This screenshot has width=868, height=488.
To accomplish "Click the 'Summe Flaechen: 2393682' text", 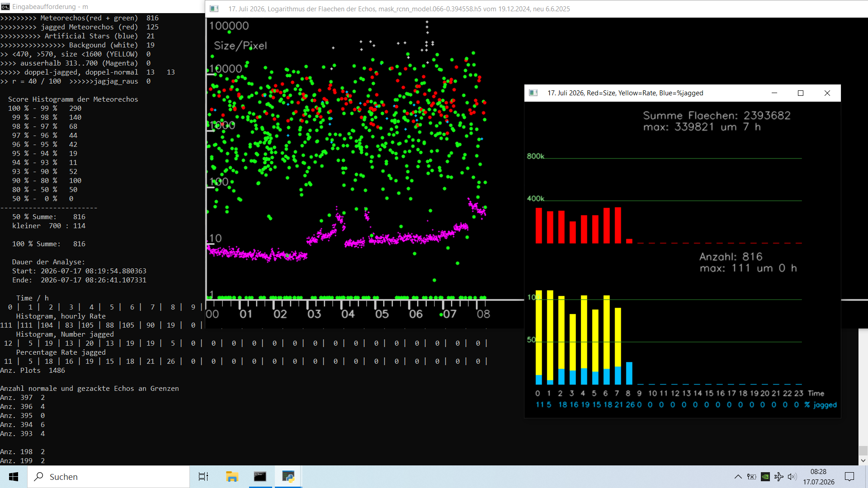I will (717, 115).
